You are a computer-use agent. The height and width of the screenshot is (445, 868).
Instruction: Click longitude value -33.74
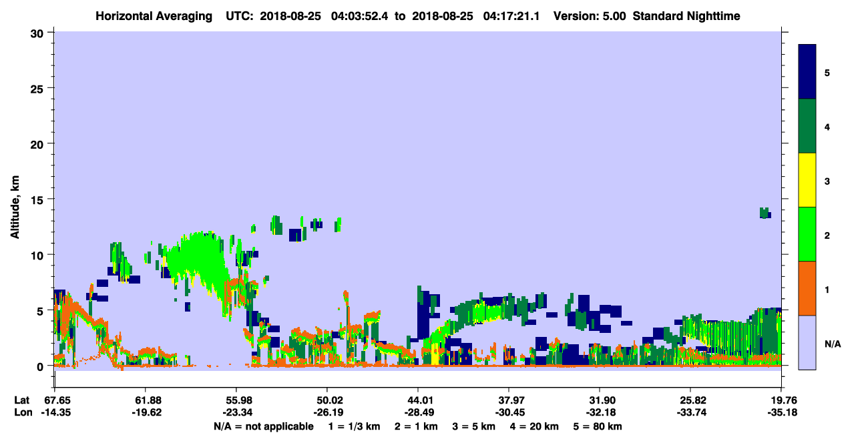690,412
